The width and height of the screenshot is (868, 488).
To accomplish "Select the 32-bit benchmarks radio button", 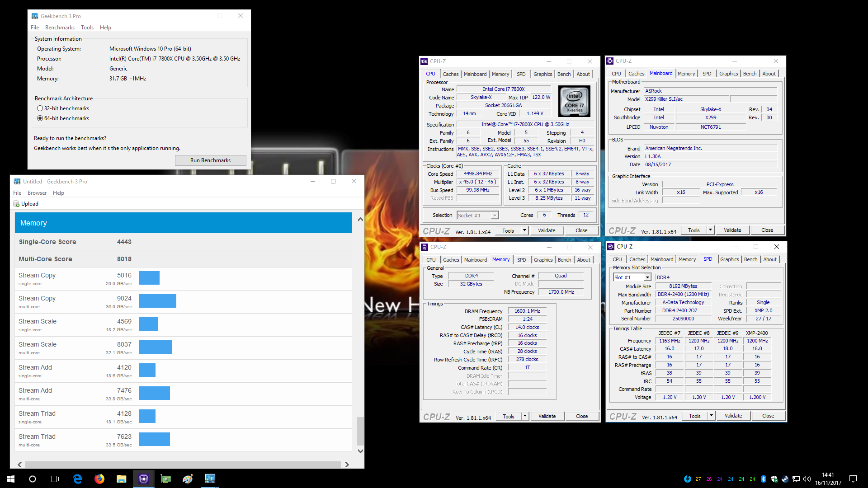I will coord(40,108).
